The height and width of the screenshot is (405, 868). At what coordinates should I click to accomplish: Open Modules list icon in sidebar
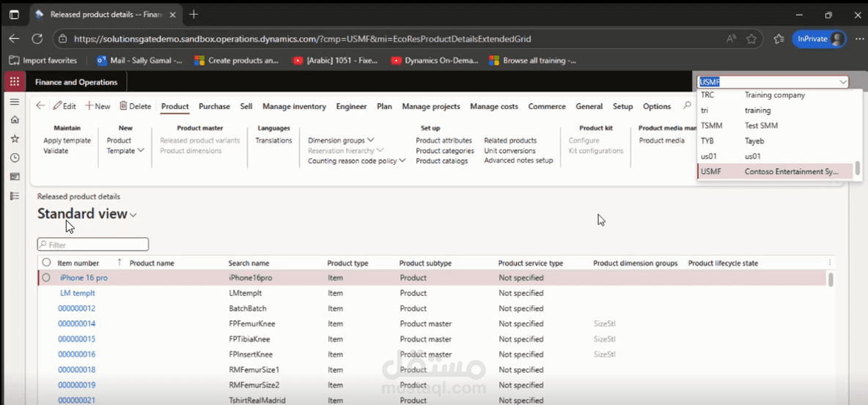15,196
